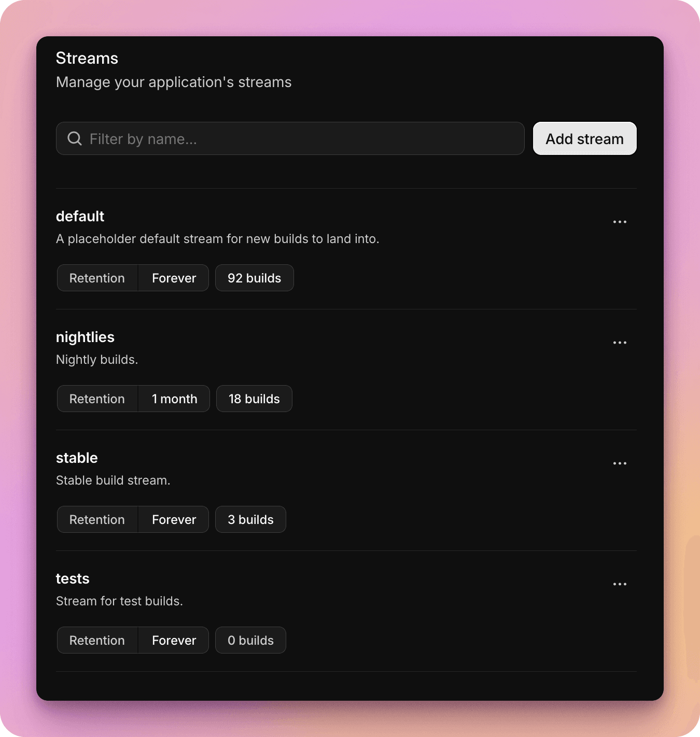Open the overflow menu for the stable stream

point(620,463)
